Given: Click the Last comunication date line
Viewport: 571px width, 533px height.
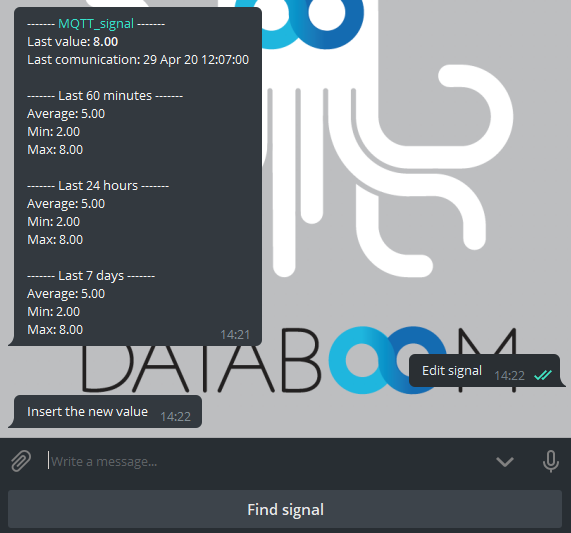Looking at the screenshot, I should tap(138, 59).
